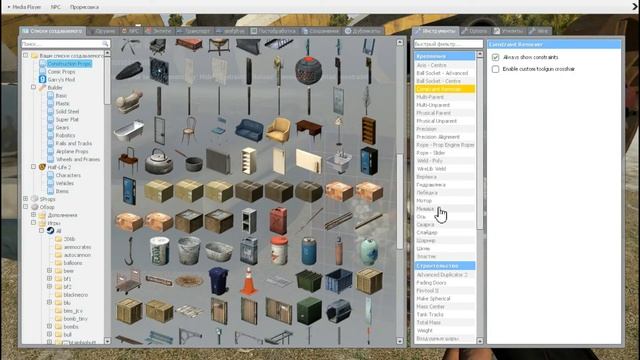The height and width of the screenshot is (360, 640).
Task: Collapse the Строительство tool category header
Action: [445, 266]
